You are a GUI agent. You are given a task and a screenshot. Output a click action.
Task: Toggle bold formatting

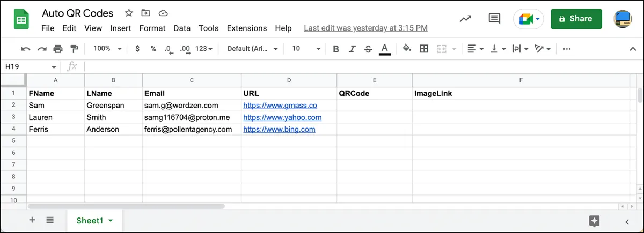tap(336, 49)
